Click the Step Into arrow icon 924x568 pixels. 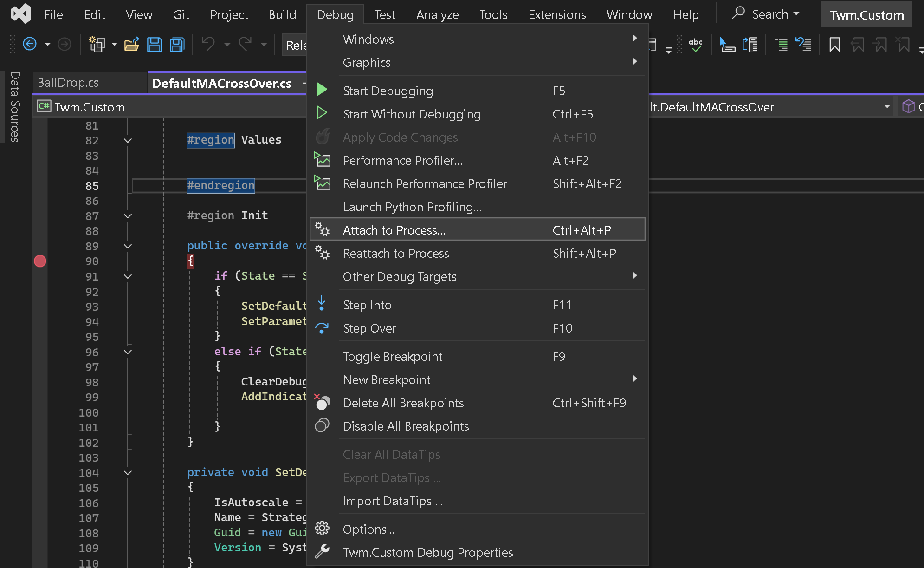[x=322, y=304]
